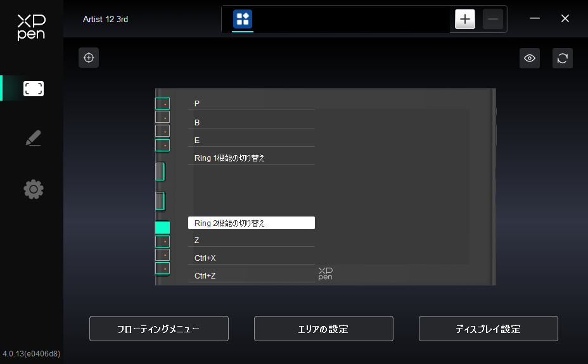
Task: Open the gear settings sidebar icon
Action: (x=34, y=189)
